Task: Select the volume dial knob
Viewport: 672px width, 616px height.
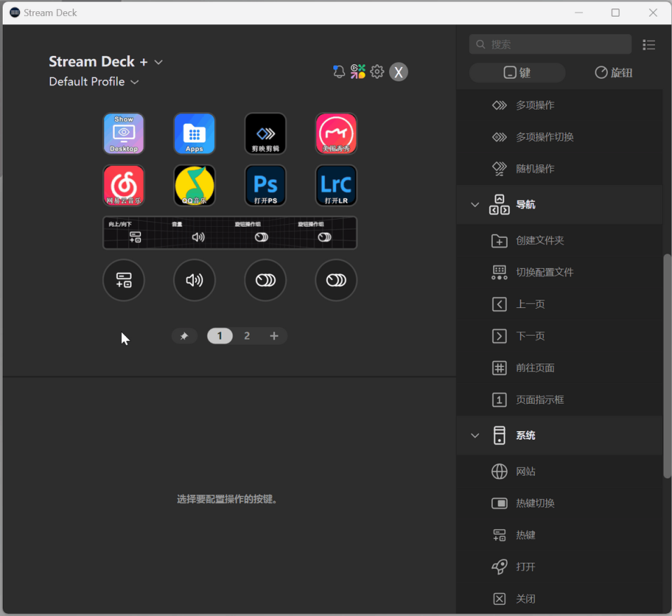Action: coord(194,281)
